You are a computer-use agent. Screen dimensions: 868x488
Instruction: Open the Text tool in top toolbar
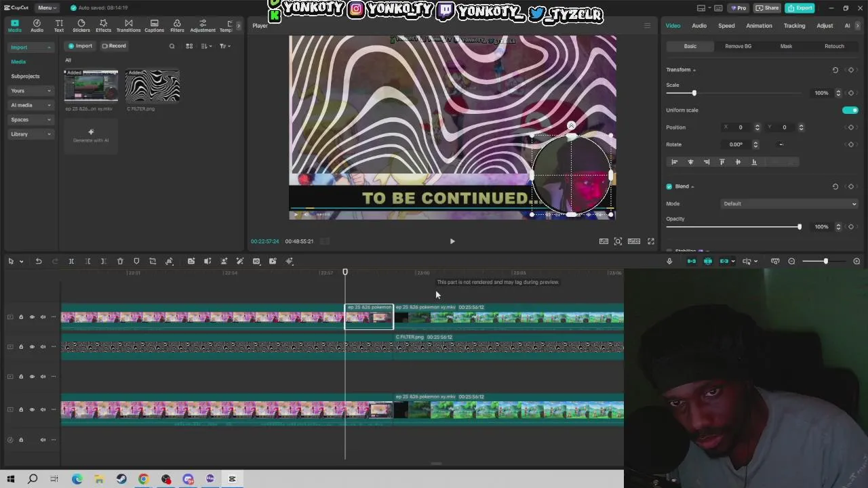(59, 26)
